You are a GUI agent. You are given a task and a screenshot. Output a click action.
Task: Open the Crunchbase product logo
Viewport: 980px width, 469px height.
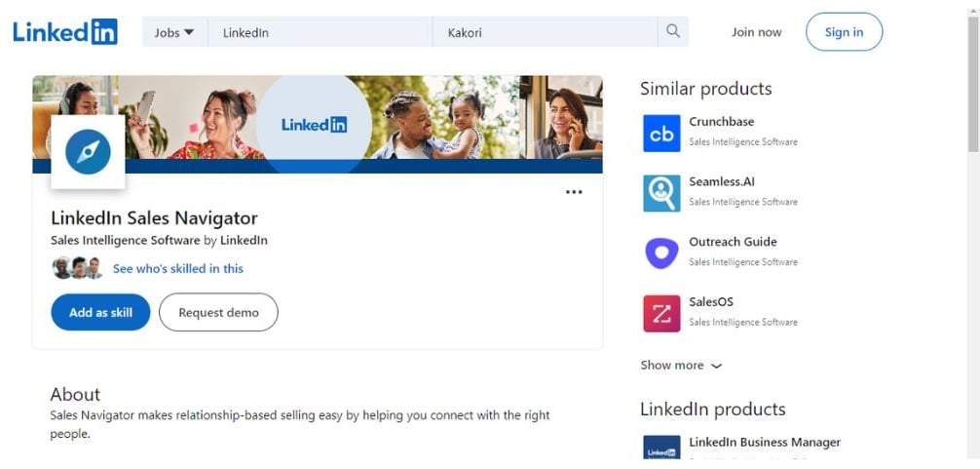click(661, 134)
